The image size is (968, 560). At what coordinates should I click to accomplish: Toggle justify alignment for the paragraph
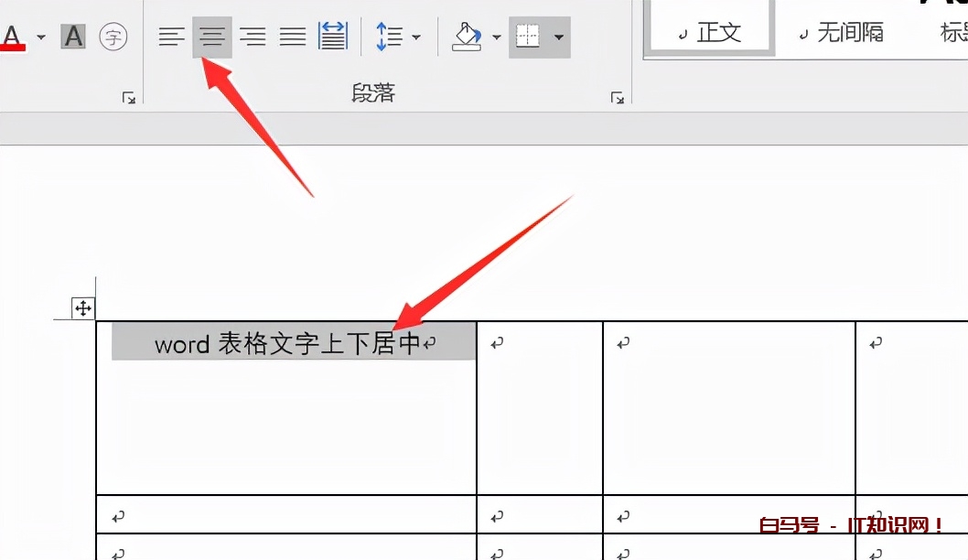[x=293, y=38]
